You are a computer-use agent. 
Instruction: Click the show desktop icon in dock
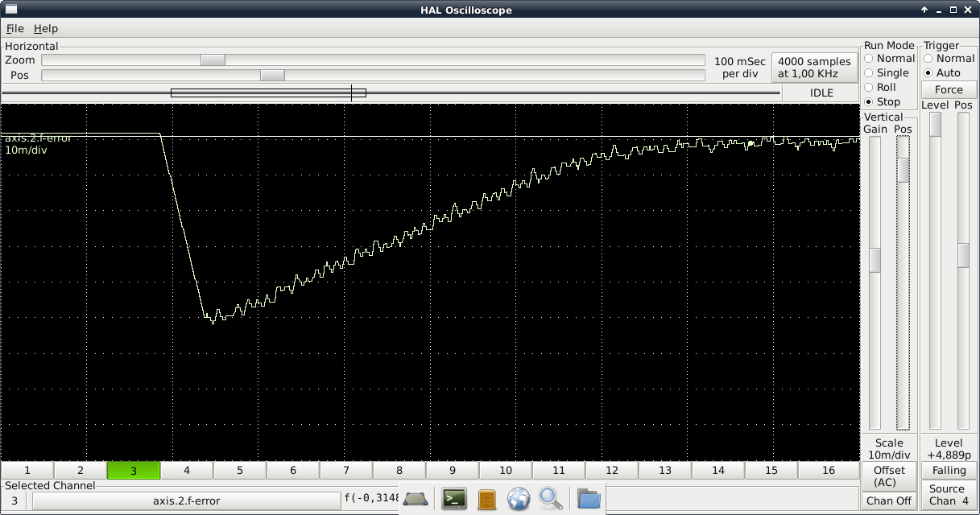coord(416,500)
